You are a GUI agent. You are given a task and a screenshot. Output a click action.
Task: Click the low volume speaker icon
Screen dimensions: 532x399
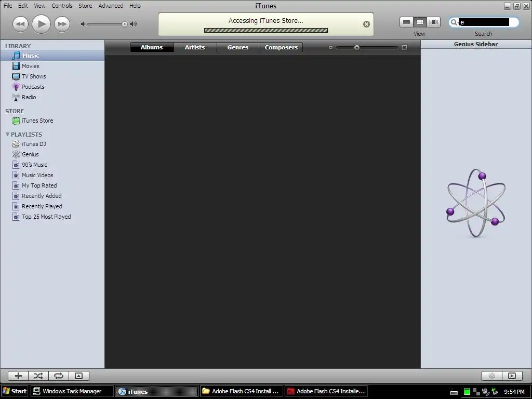pyautogui.click(x=83, y=24)
